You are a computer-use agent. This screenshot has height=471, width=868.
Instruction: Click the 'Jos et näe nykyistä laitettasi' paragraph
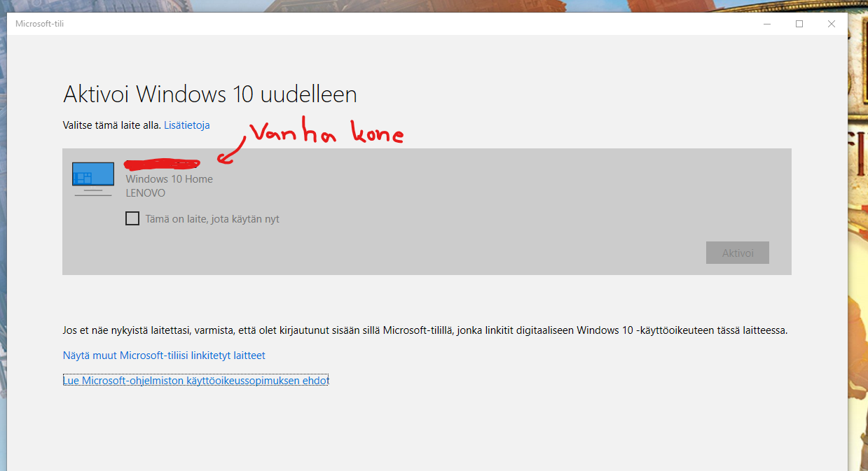click(425, 330)
